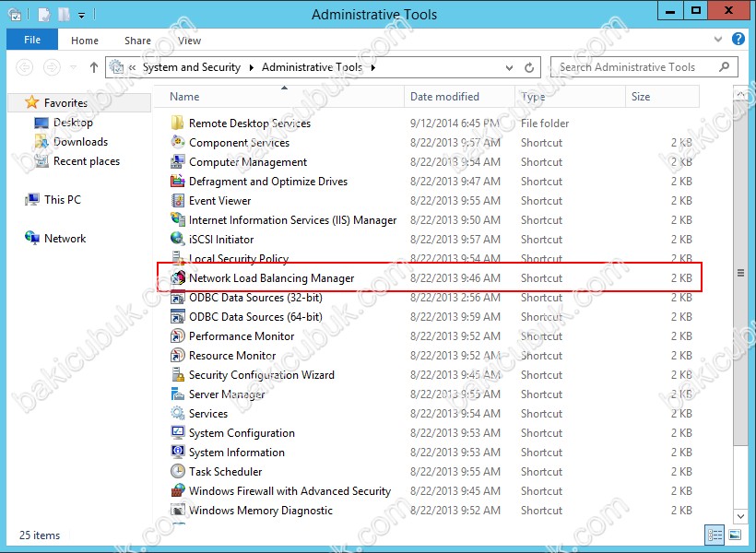Image resolution: width=756 pixels, height=553 pixels.
Task: Click the System Information icon
Action: (x=177, y=452)
